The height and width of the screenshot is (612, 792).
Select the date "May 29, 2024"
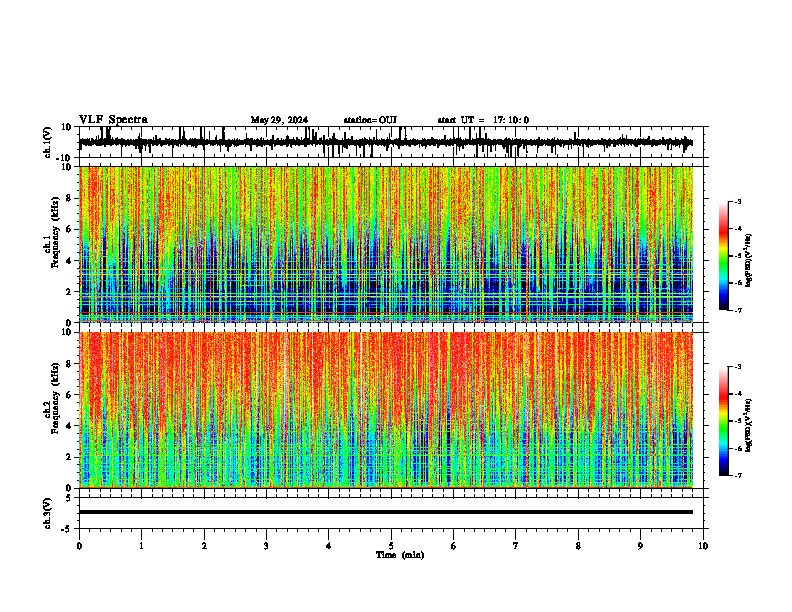coord(279,120)
